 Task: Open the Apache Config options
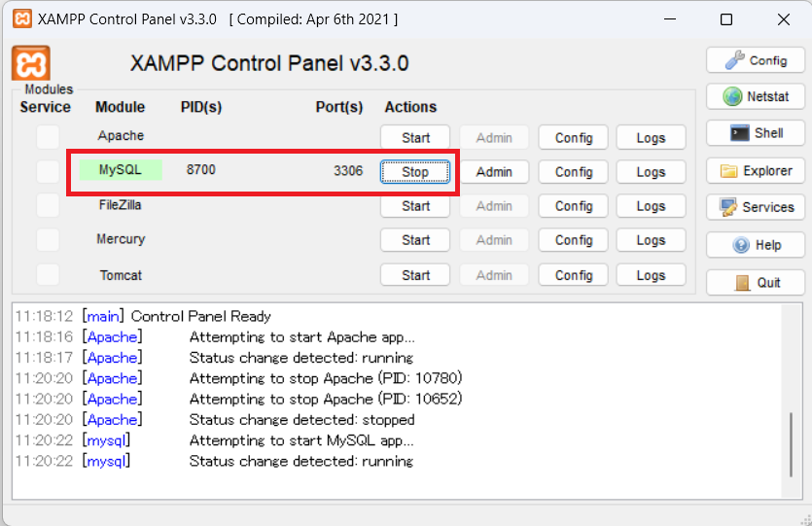(x=574, y=138)
